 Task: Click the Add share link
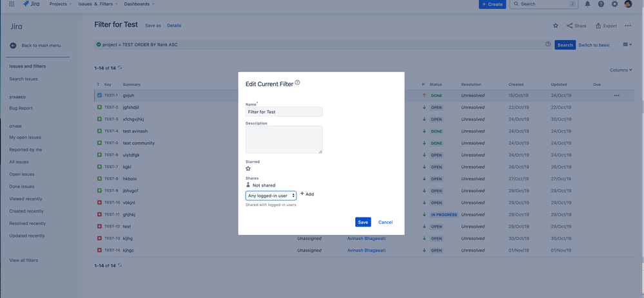point(307,194)
